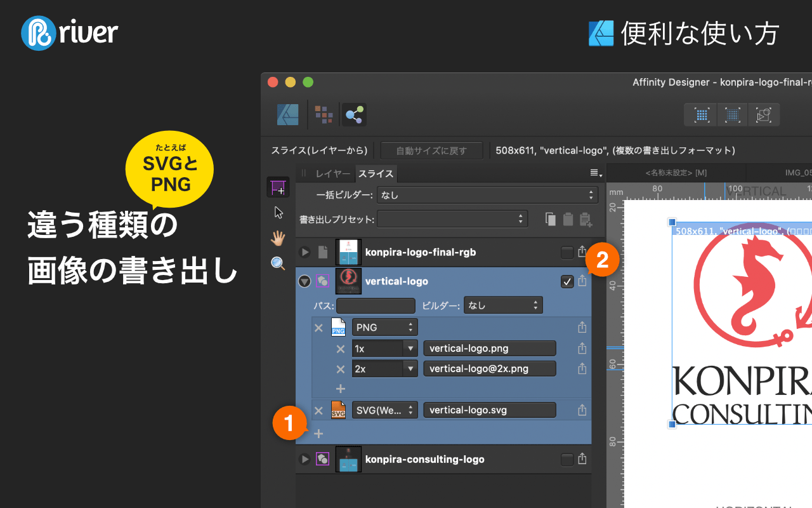Edit the vertical-logo.png filename field

pyautogui.click(x=490, y=348)
